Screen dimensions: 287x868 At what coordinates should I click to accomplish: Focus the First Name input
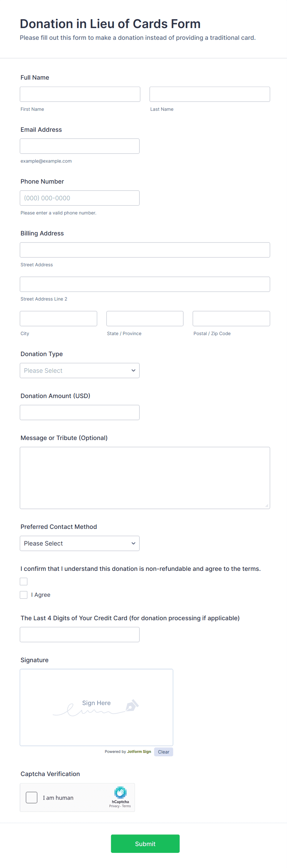pos(80,94)
